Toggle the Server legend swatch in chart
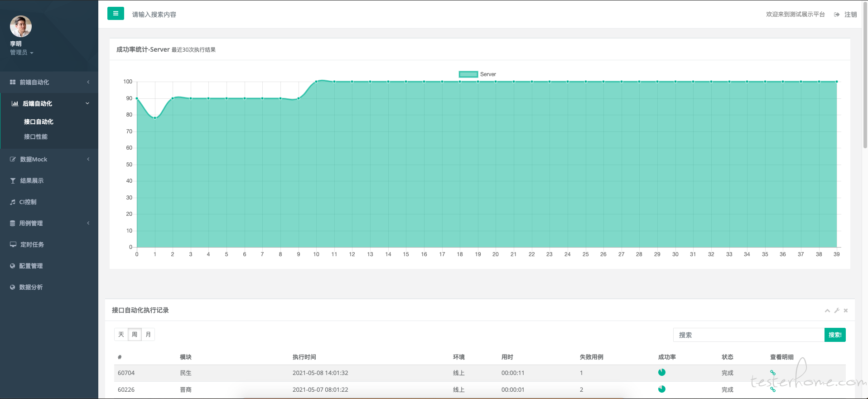Screen dimensions: 868x399 coord(468,74)
